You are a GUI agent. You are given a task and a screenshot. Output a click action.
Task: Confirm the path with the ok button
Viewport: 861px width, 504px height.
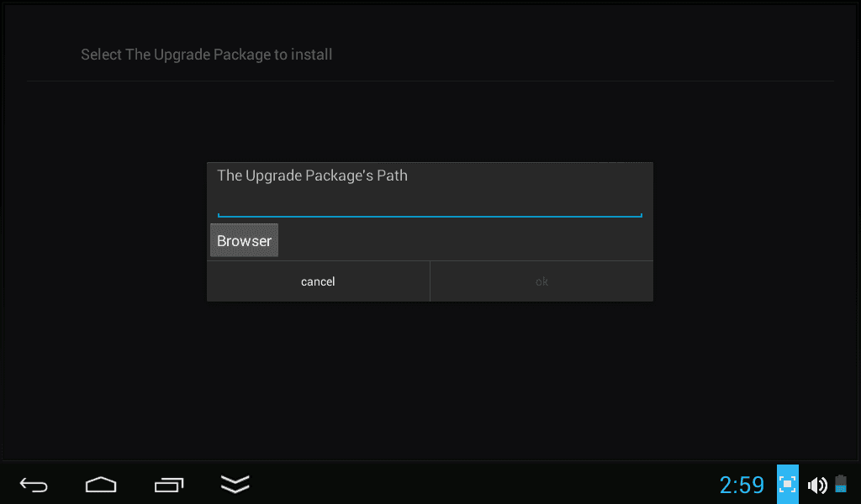[542, 281]
